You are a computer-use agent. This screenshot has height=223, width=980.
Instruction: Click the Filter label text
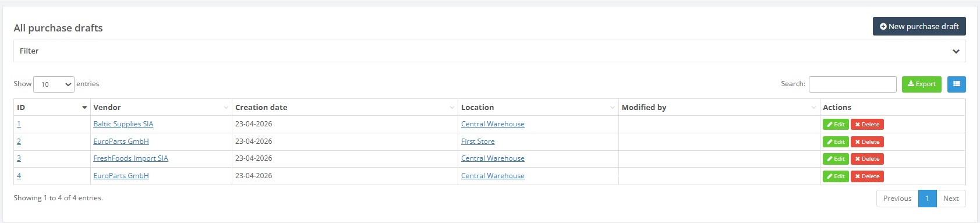[29, 51]
